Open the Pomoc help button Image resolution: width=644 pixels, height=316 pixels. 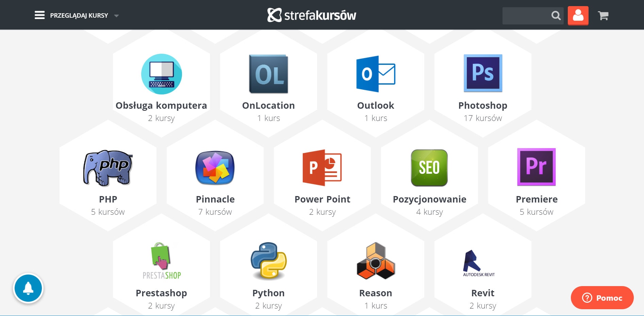(x=602, y=298)
